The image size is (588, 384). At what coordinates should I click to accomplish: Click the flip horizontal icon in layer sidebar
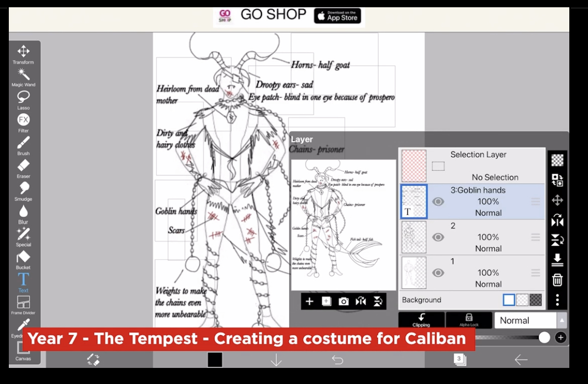point(557,221)
